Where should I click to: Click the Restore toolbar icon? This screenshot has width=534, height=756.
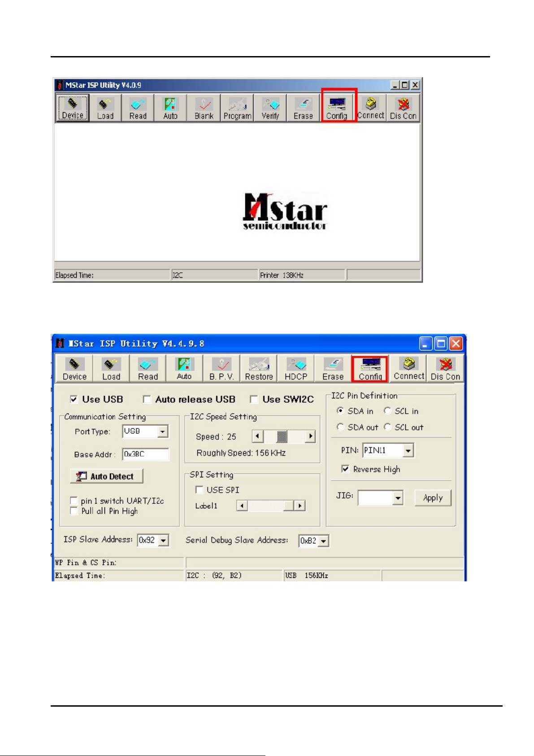click(259, 369)
